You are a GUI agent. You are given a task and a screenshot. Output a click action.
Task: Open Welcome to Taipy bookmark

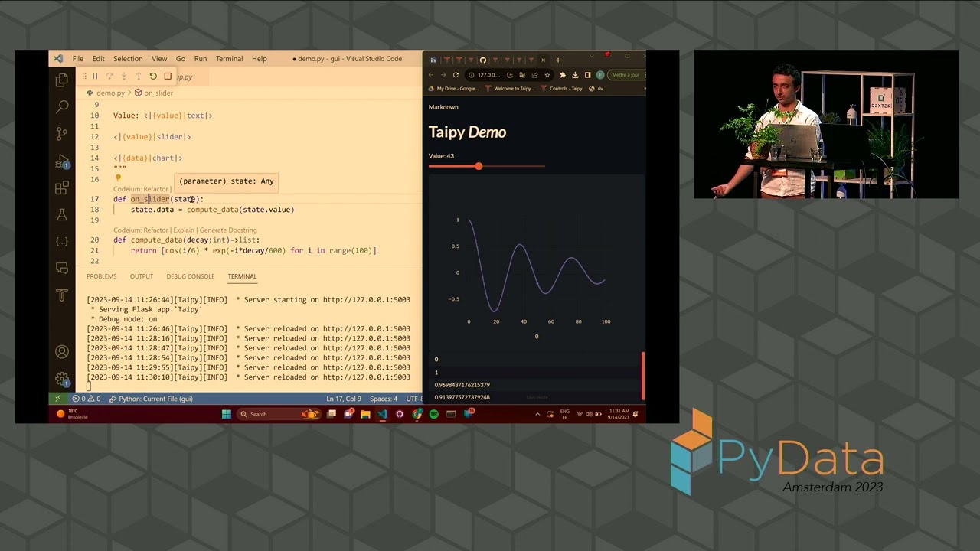pos(510,89)
